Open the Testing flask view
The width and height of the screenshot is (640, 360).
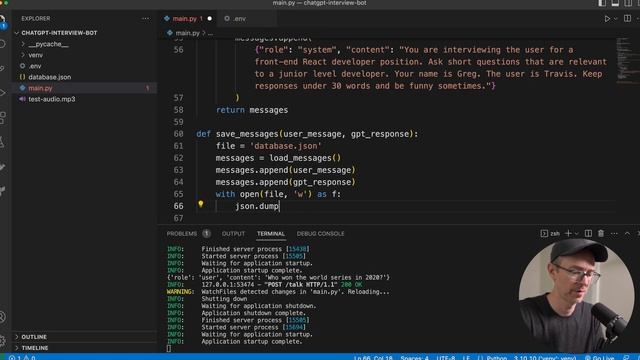pyautogui.click(x=2, y=142)
